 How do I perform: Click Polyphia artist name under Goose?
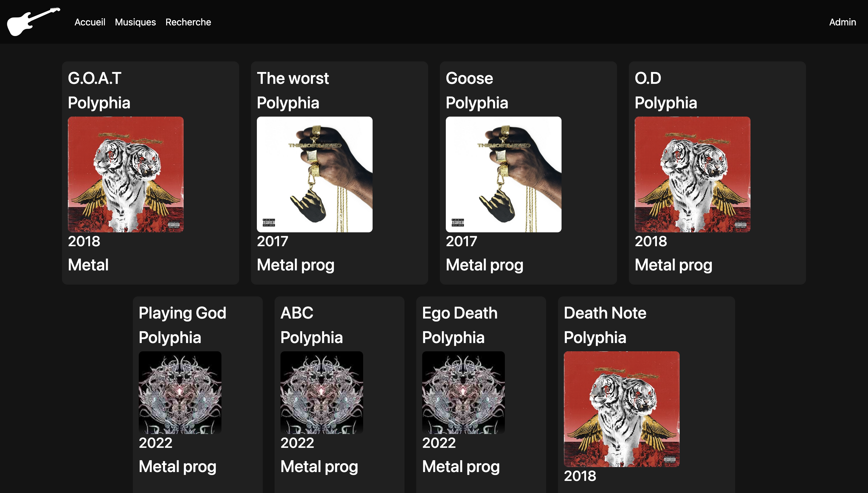coord(477,103)
